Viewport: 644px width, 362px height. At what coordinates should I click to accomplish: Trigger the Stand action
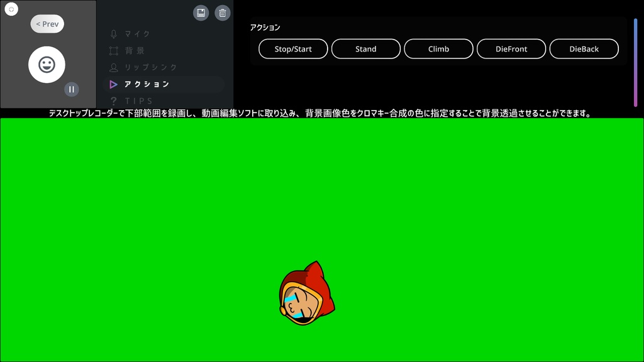coord(365,48)
